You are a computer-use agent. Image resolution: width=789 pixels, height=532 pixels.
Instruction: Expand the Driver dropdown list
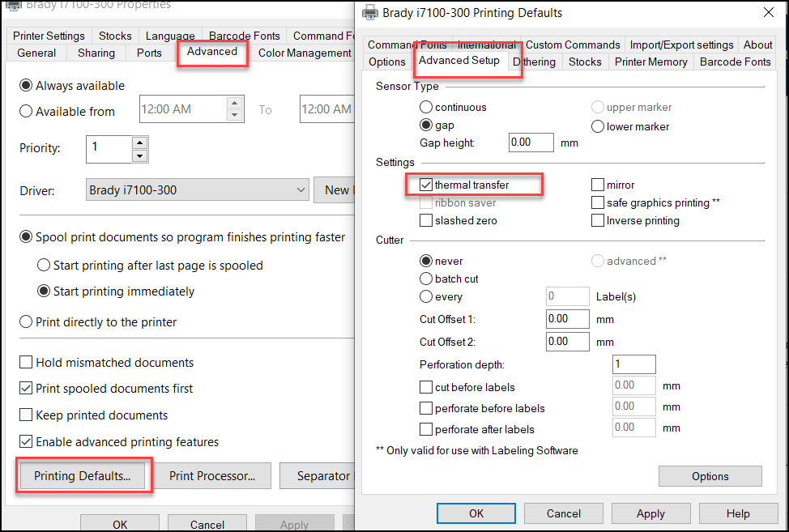tap(301, 190)
